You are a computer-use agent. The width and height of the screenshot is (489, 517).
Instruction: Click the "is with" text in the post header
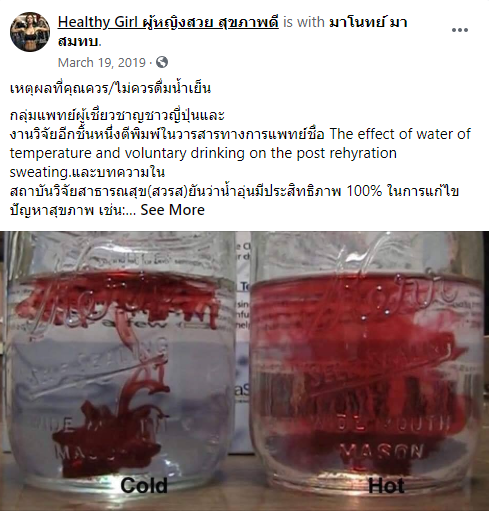[304, 22]
